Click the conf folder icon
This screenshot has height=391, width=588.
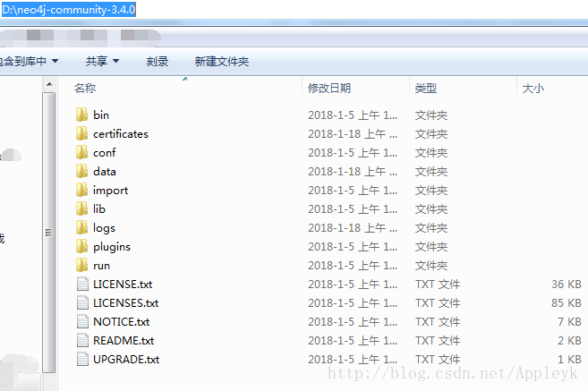pos(81,152)
